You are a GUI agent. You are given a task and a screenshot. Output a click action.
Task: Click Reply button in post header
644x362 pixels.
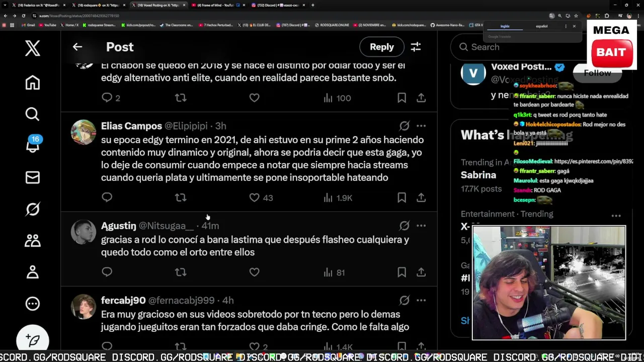pyautogui.click(x=382, y=47)
